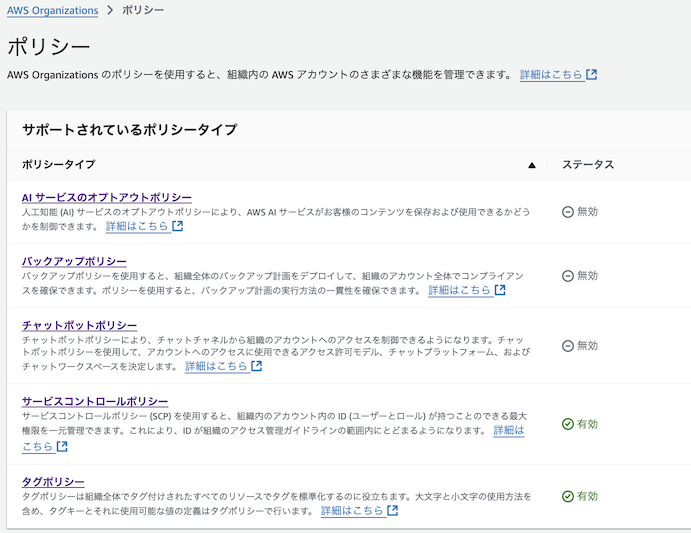The width and height of the screenshot is (691, 533).
Task: Open チャットボットポリシー link
Action: [x=79, y=325]
